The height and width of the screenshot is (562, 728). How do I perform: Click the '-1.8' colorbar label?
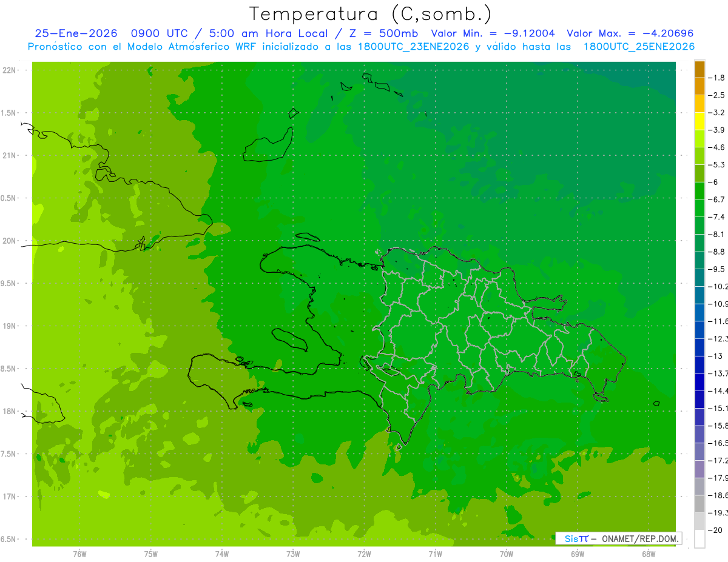pyautogui.click(x=716, y=78)
